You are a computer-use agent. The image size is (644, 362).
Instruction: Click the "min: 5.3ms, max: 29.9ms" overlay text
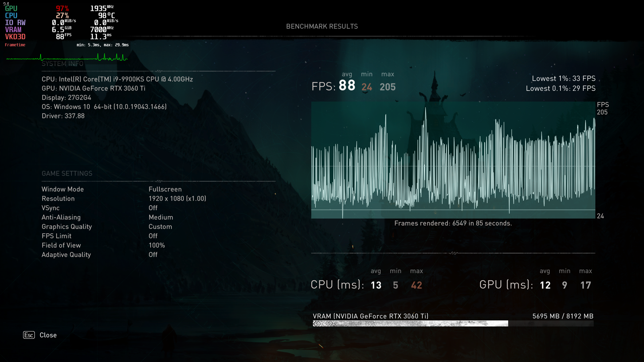click(x=103, y=45)
